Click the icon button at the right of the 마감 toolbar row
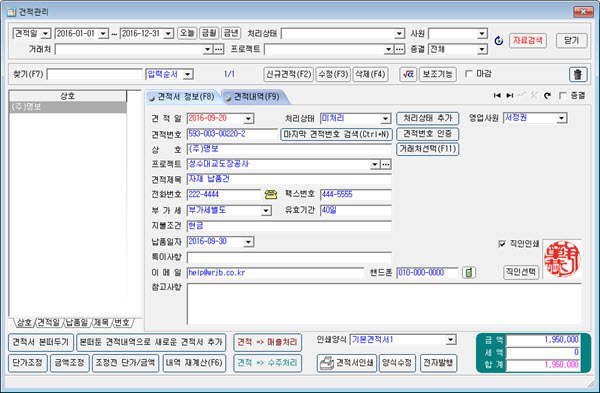This screenshot has width=600, height=393. tap(578, 74)
